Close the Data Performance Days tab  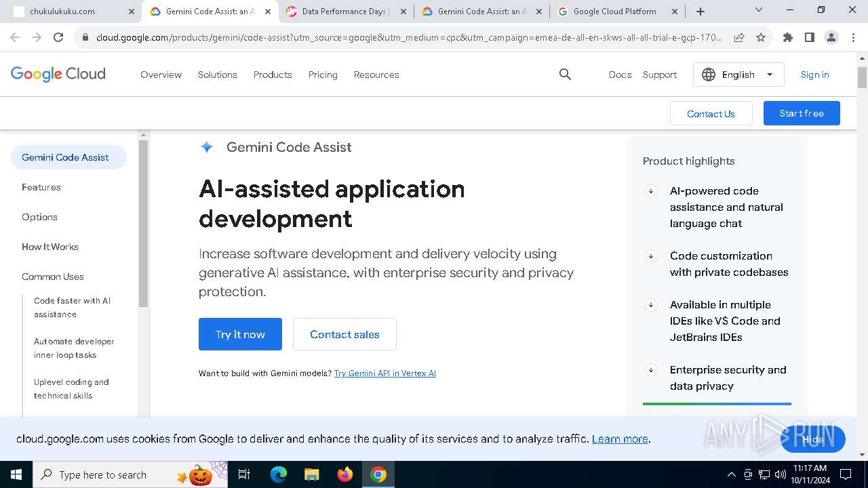tap(403, 12)
